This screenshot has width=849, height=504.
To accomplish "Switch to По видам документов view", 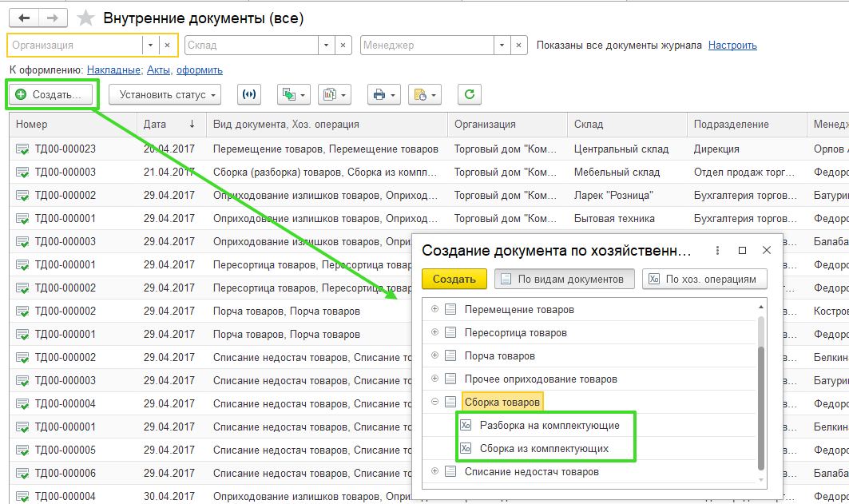I will click(x=564, y=280).
